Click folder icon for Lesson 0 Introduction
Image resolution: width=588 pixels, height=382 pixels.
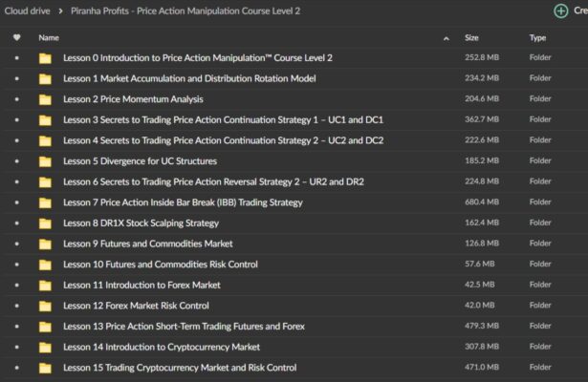tap(45, 58)
